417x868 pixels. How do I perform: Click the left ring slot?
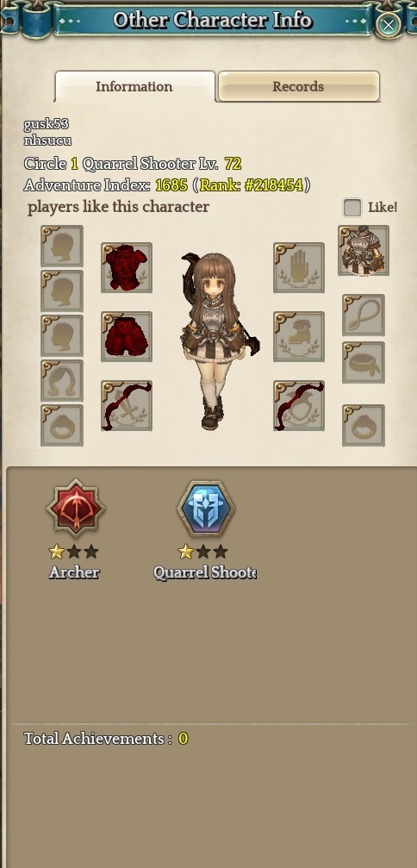pos(62,425)
